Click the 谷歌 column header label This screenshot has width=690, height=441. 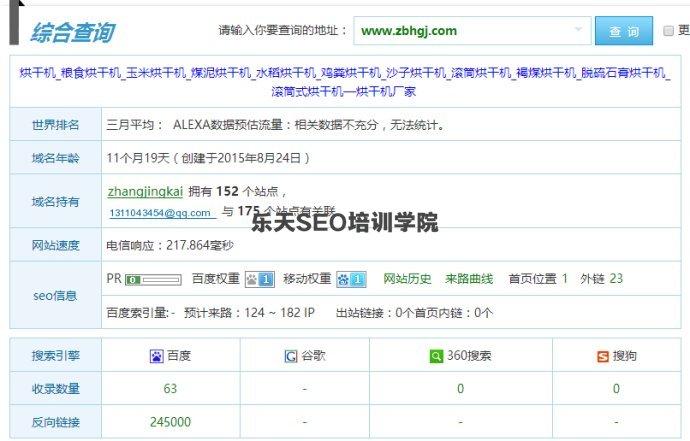click(x=313, y=356)
